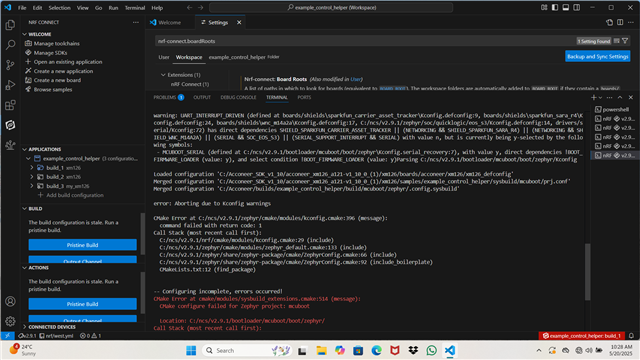Image resolution: width=640 pixels, height=360 pixels.
Task: Open launch profile dropdown beside new terminal
Action: pos(600,98)
